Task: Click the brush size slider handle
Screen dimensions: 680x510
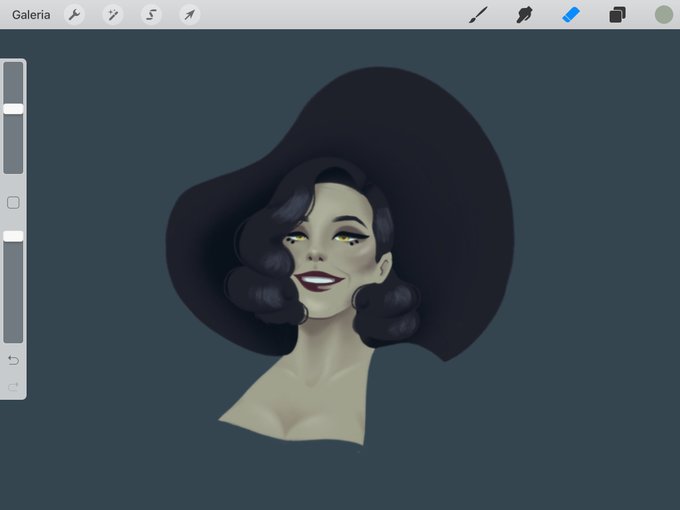Action: coord(13,109)
